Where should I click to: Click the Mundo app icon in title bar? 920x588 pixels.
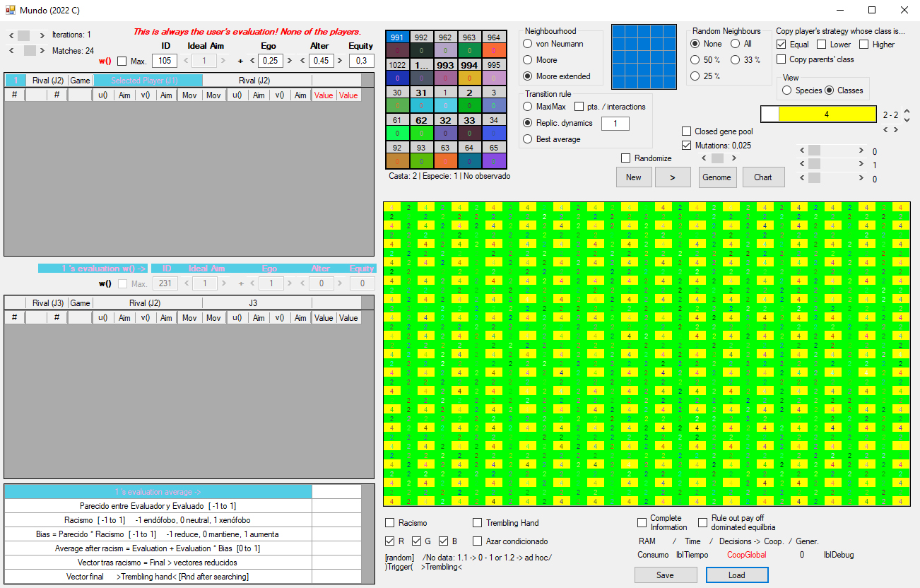(x=10, y=10)
